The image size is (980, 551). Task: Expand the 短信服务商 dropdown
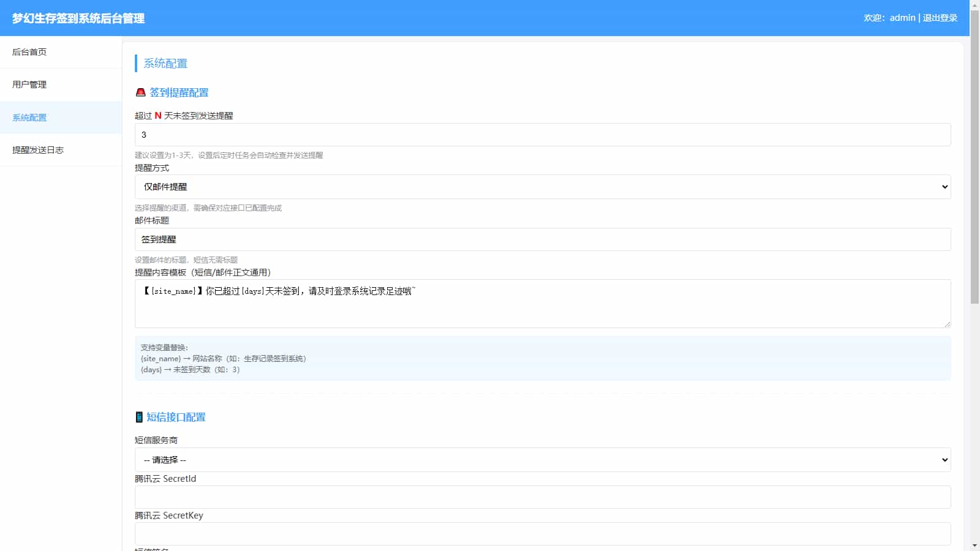pos(542,460)
